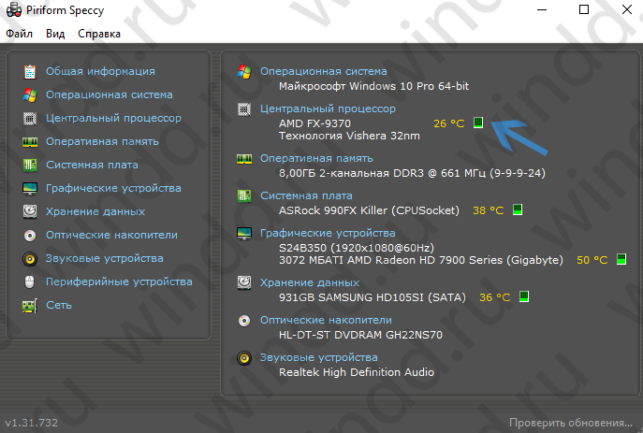Click the monitor icon in summary panel
This screenshot has width=643, height=433.
coord(244,233)
